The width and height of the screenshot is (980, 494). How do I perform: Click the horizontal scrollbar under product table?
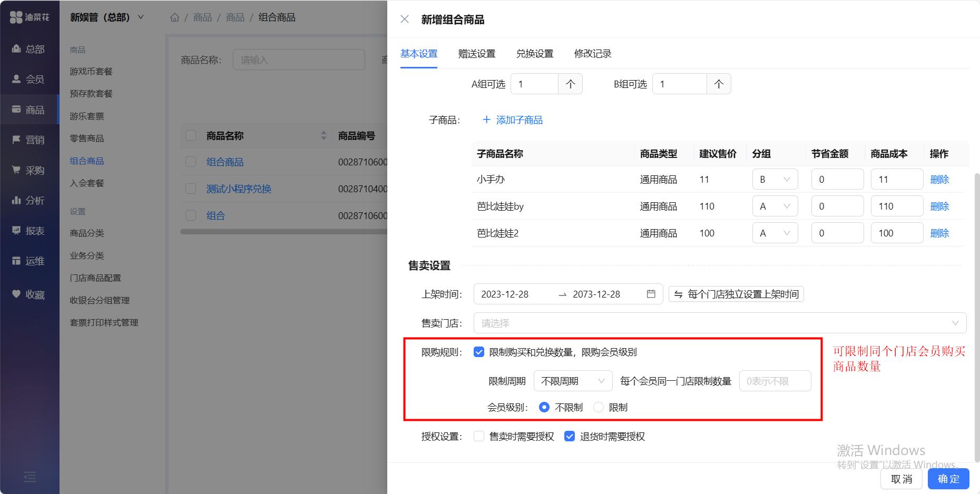point(283,231)
